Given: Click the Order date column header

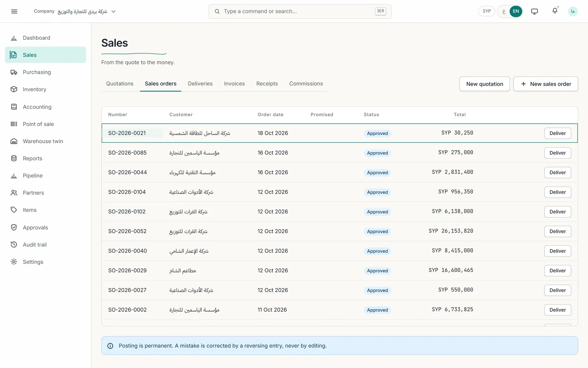Looking at the screenshot, I should coord(270,115).
